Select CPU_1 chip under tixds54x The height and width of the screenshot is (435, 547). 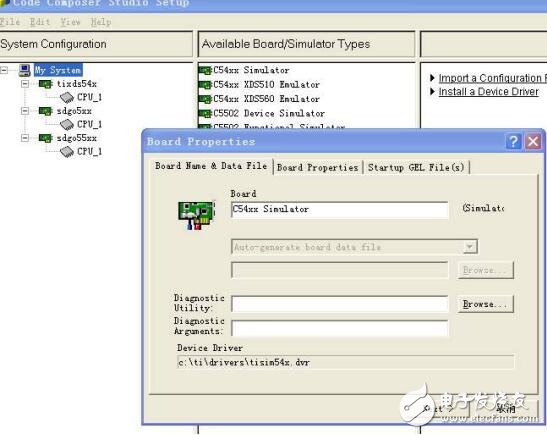point(67,98)
